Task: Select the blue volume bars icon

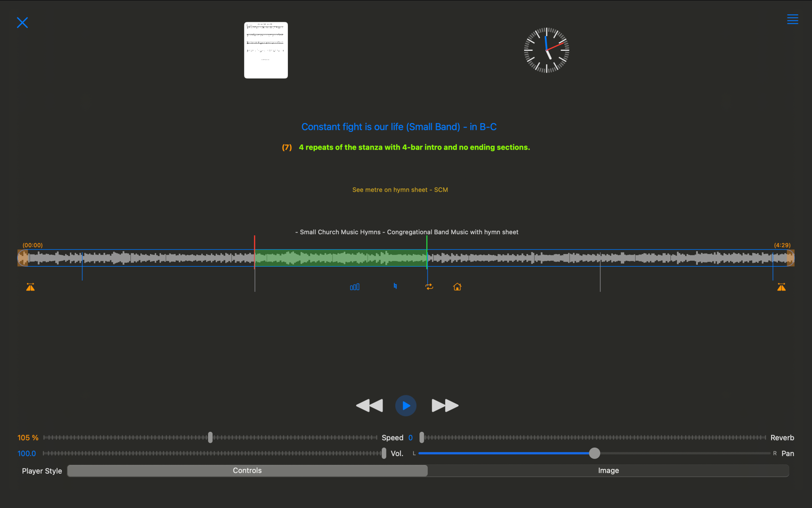Action: coord(354,287)
